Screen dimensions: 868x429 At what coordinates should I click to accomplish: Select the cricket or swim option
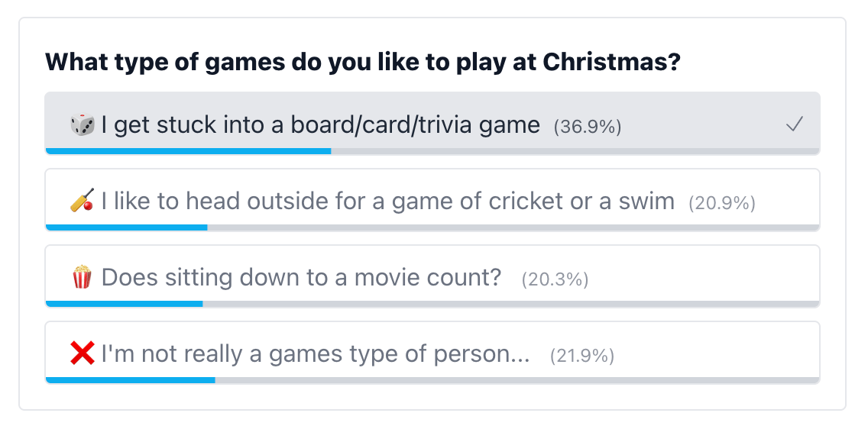(x=432, y=199)
